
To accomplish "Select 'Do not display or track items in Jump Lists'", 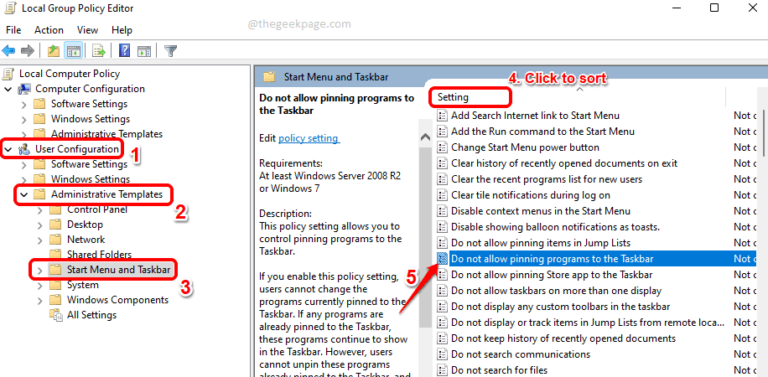I will tap(588, 323).
